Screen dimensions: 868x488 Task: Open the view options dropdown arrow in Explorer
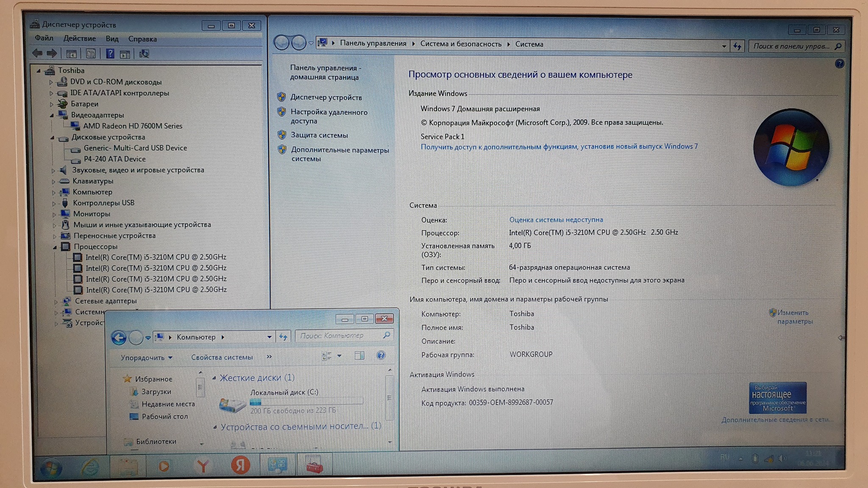click(x=339, y=356)
